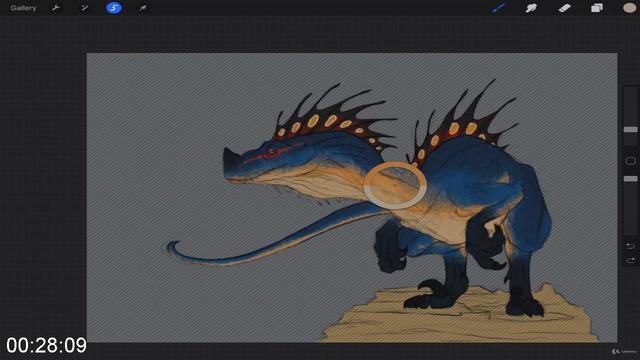
Task: Open the Layers panel
Action: (597, 8)
